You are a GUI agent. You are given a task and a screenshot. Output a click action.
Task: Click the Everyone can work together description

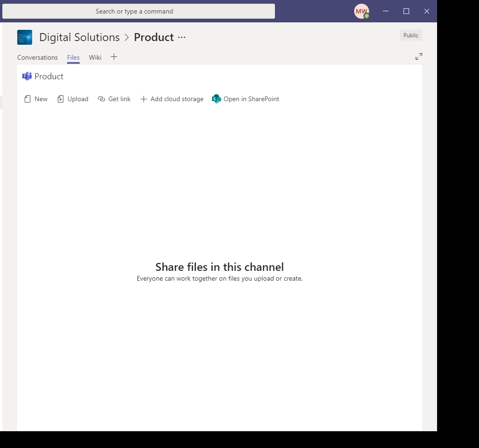pyautogui.click(x=219, y=278)
